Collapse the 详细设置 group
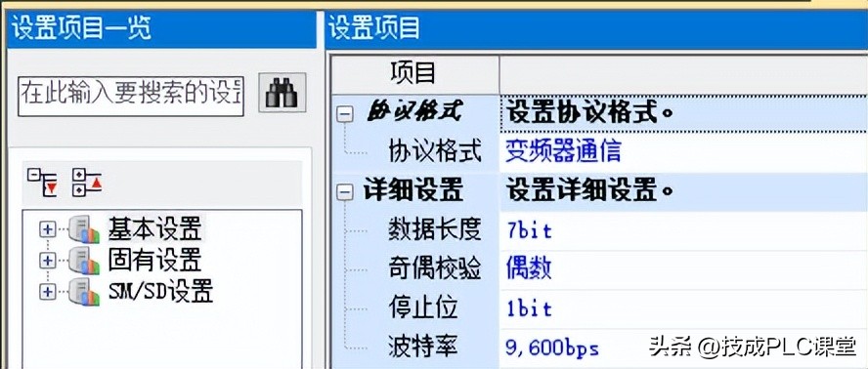Screen dimensions: 868x369 [345, 193]
